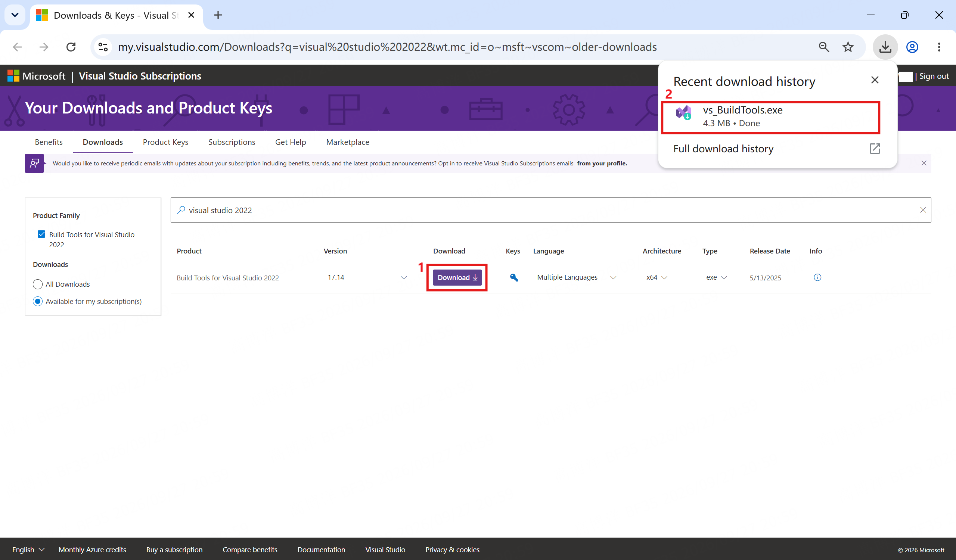Click the zoom magnifier icon in address bar
The image size is (956, 560).
823,47
